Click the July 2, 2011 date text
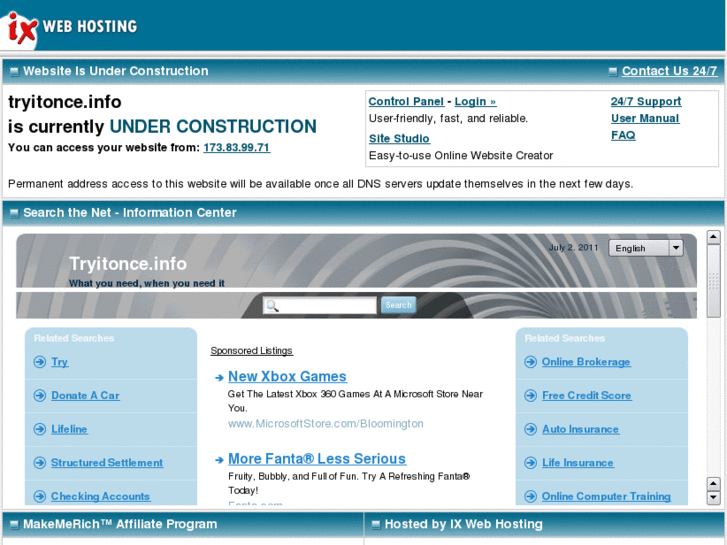 pyautogui.click(x=574, y=248)
